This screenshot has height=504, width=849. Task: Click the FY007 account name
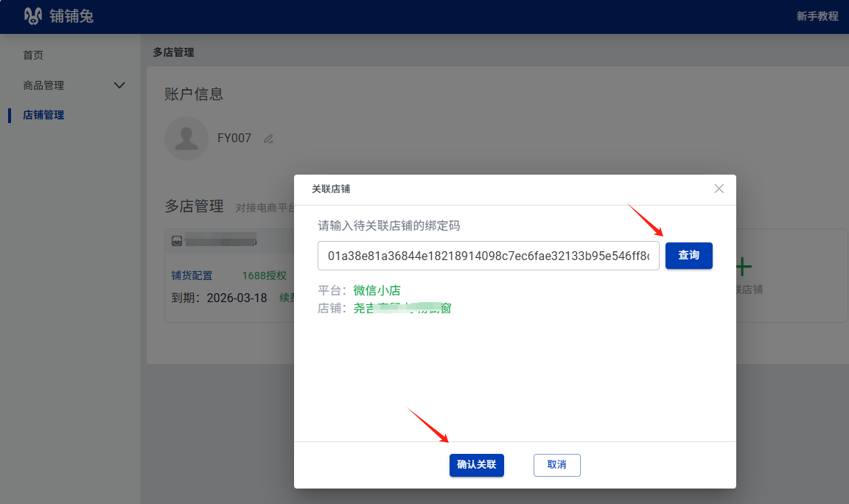(234, 139)
